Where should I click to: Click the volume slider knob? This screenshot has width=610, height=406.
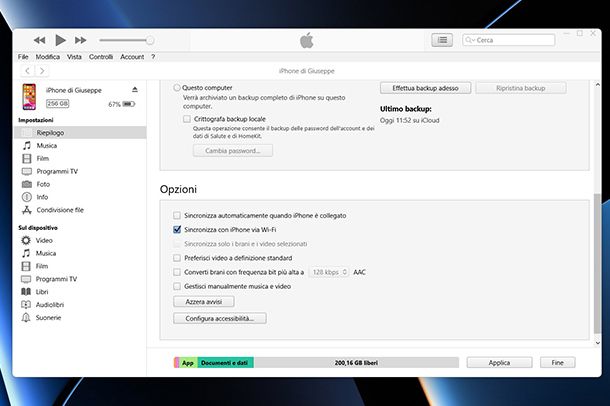click(x=150, y=40)
